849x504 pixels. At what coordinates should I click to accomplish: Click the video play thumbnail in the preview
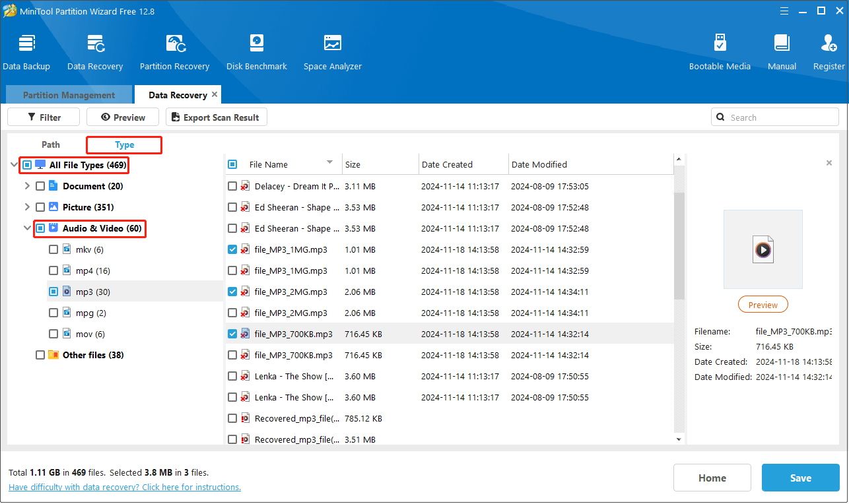763,249
